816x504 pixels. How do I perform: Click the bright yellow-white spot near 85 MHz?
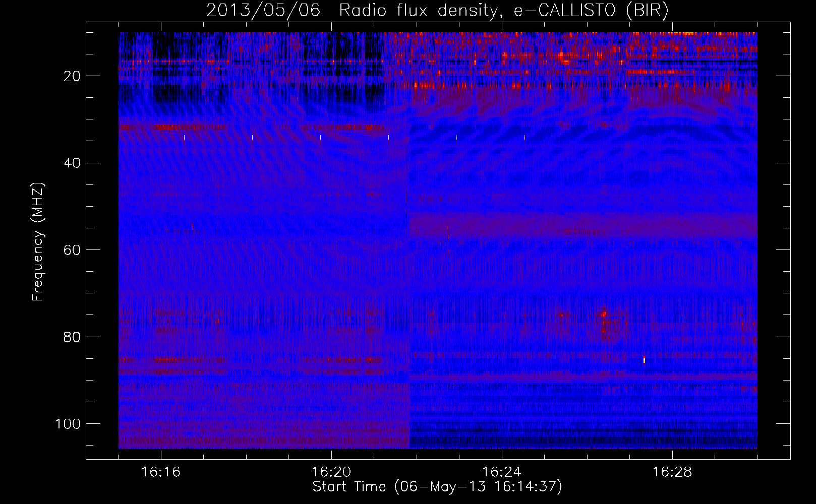[x=644, y=359]
